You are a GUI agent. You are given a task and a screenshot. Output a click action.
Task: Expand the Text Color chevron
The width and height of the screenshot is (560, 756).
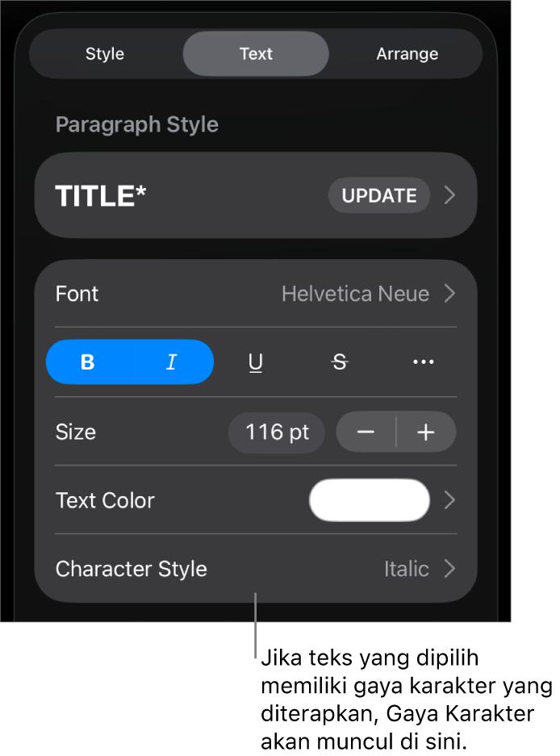[x=450, y=500]
